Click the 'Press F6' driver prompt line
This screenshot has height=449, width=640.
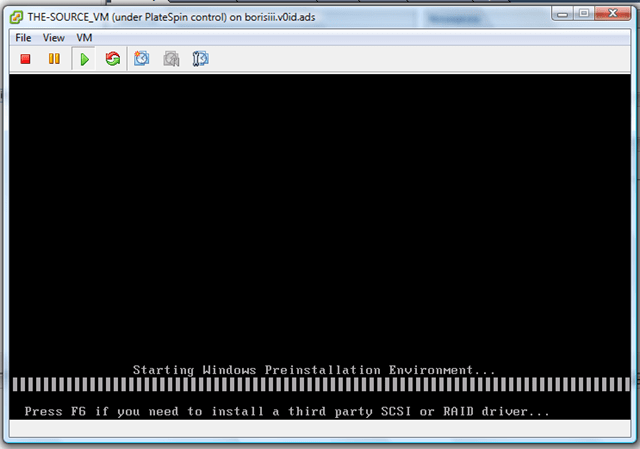(x=287, y=411)
